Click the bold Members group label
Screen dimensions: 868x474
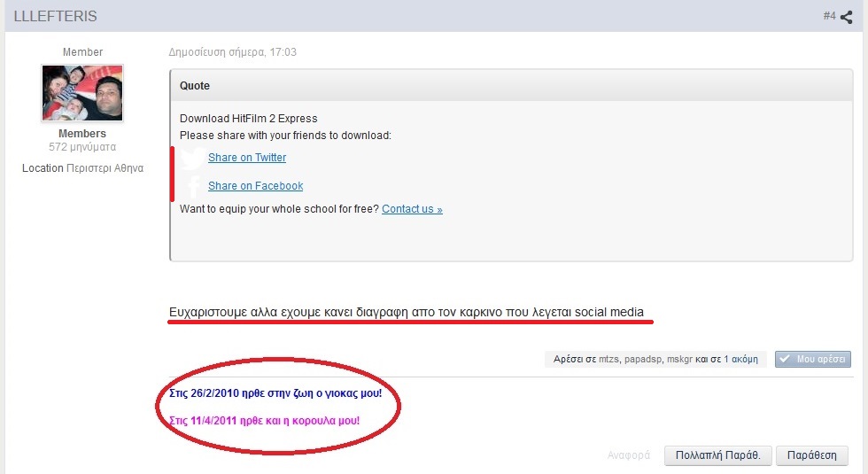pyautogui.click(x=81, y=134)
